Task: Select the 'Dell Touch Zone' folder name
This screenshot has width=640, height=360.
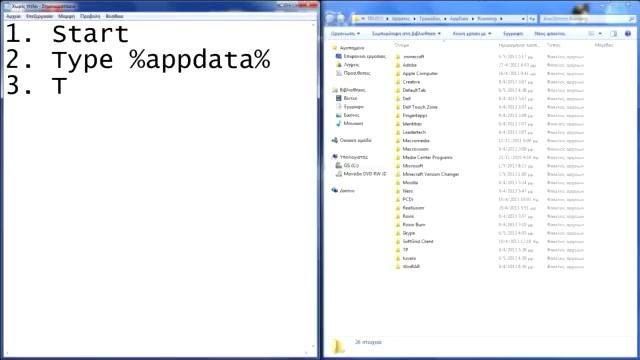Action: [420, 107]
